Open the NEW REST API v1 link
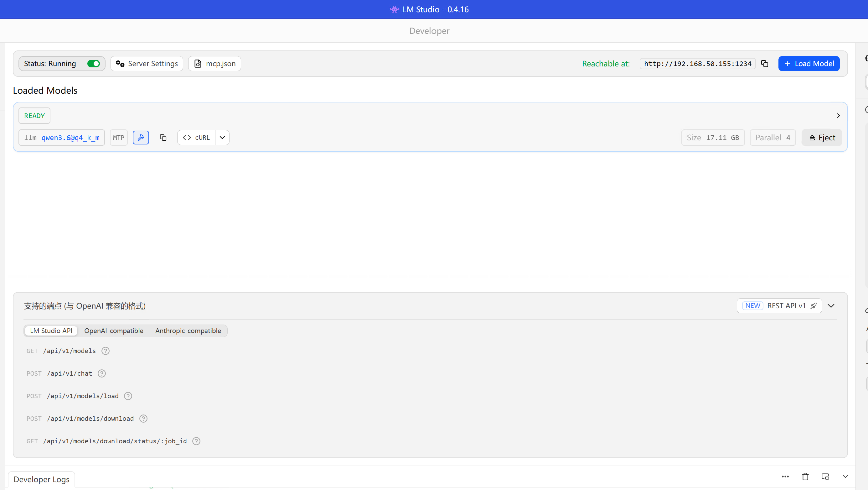The height and width of the screenshot is (490, 868). pos(779,306)
